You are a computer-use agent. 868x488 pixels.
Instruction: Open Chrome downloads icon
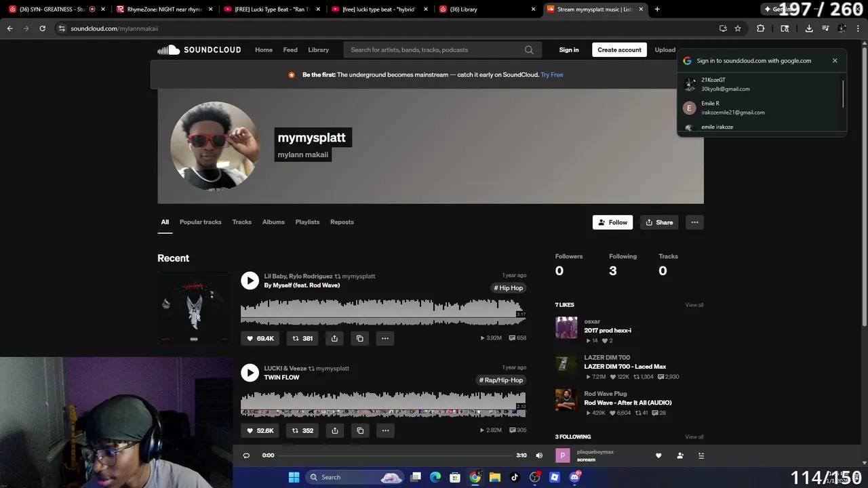point(809,28)
